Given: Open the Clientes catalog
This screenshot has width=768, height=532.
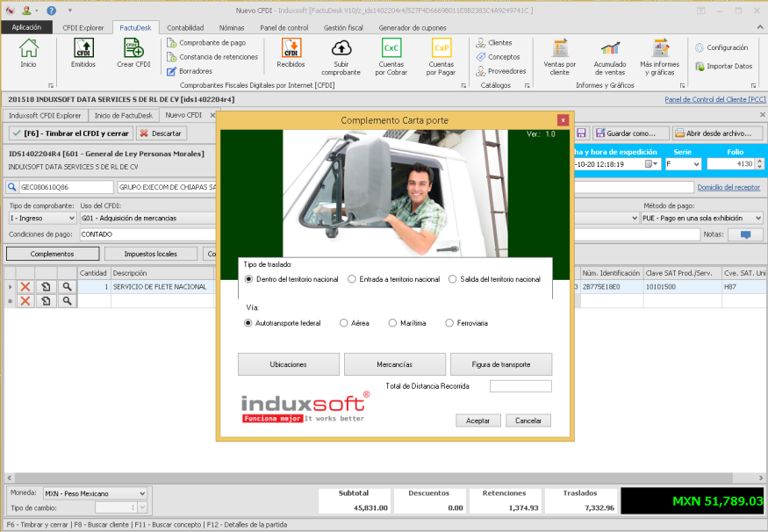Looking at the screenshot, I should 493,43.
